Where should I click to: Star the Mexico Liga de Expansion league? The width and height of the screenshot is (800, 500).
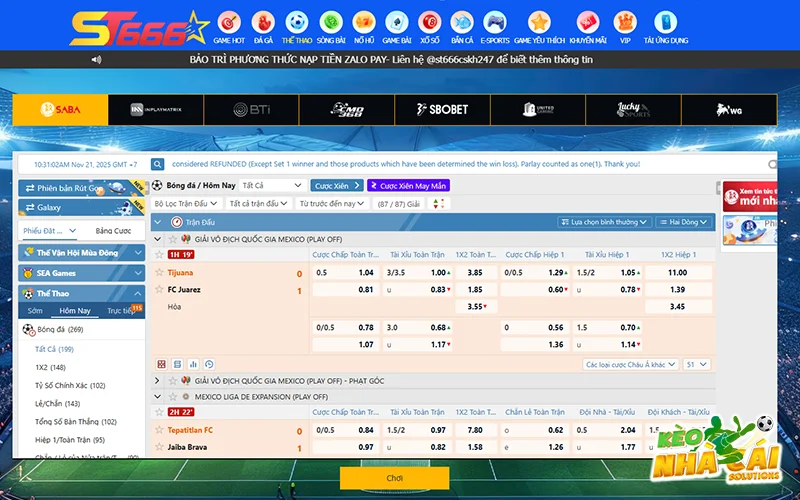point(173,396)
